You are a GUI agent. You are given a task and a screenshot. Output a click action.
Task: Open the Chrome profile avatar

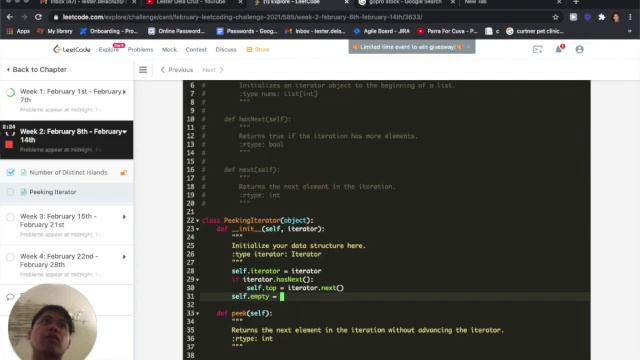tap(616, 17)
